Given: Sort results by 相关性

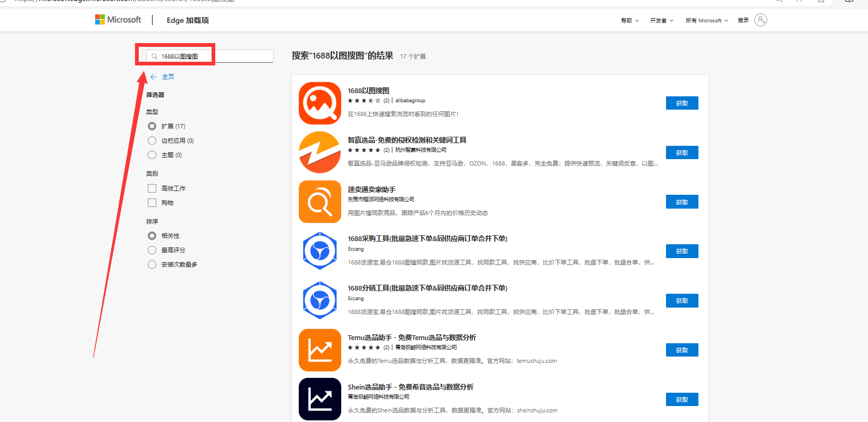Looking at the screenshot, I should click(x=152, y=236).
